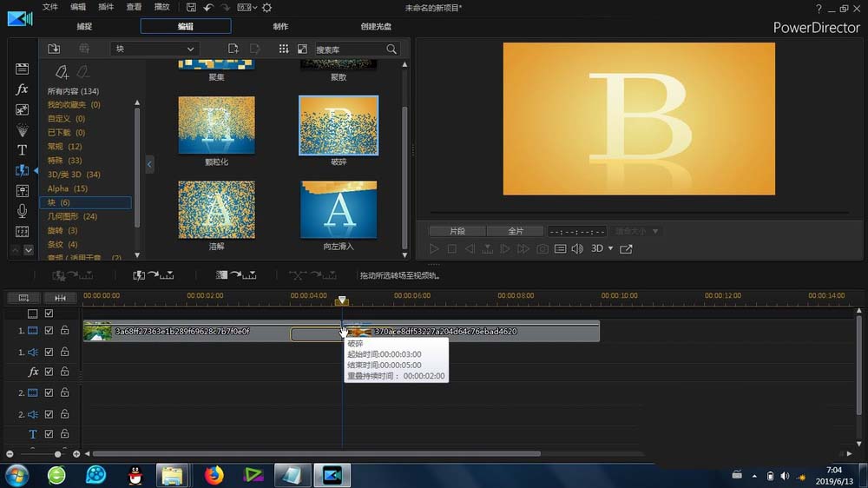Click fast forward icon in preview controls
The image size is (868, 488).
pos(523,248)
